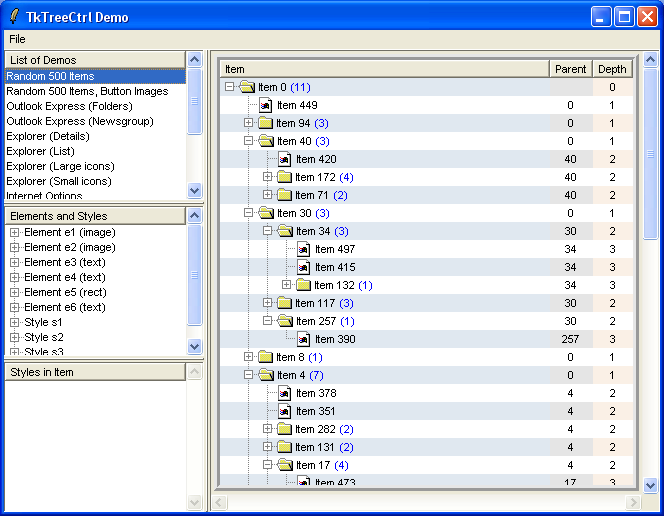Collapse Item 40 via its minus button

pos(249,141)
